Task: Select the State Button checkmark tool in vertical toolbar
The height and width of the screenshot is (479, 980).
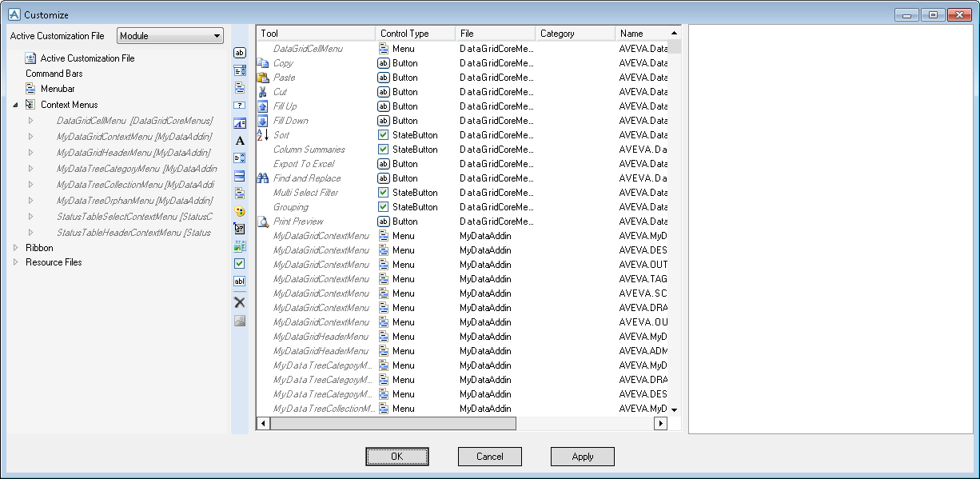Action: pos(239,263)
